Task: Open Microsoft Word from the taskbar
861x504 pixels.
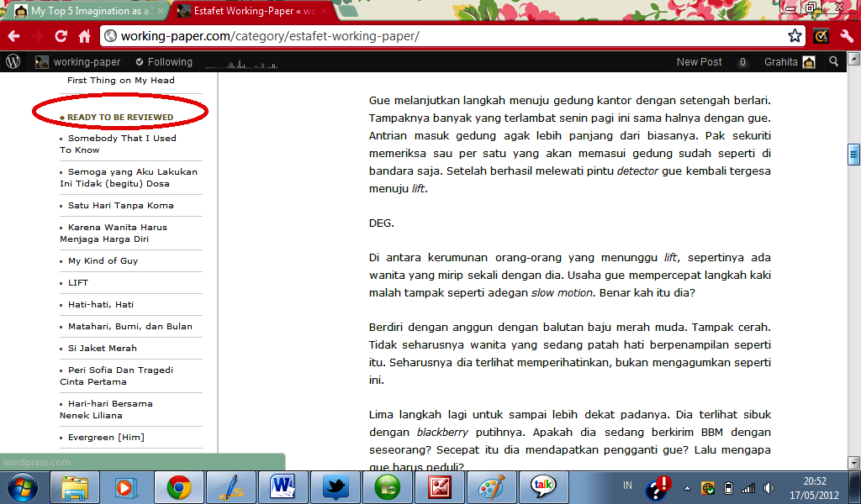Action: [x=283, y=486]
